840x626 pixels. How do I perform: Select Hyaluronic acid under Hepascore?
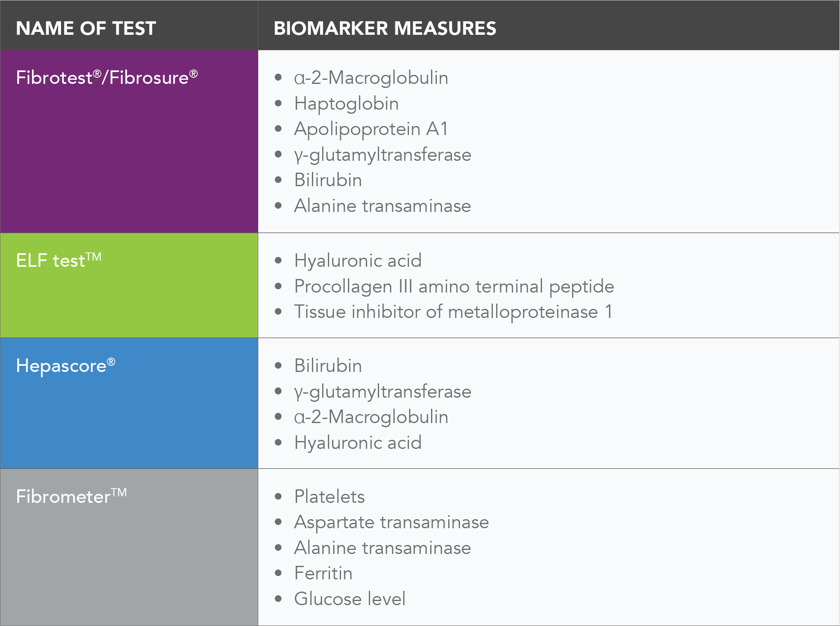(x=358, y=443)
